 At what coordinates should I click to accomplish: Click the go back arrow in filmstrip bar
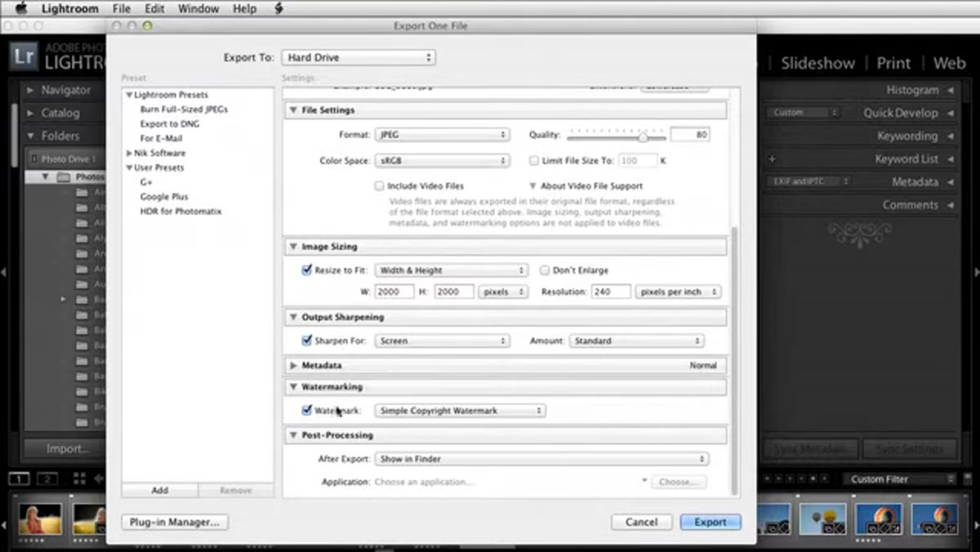tap(99, 479)
